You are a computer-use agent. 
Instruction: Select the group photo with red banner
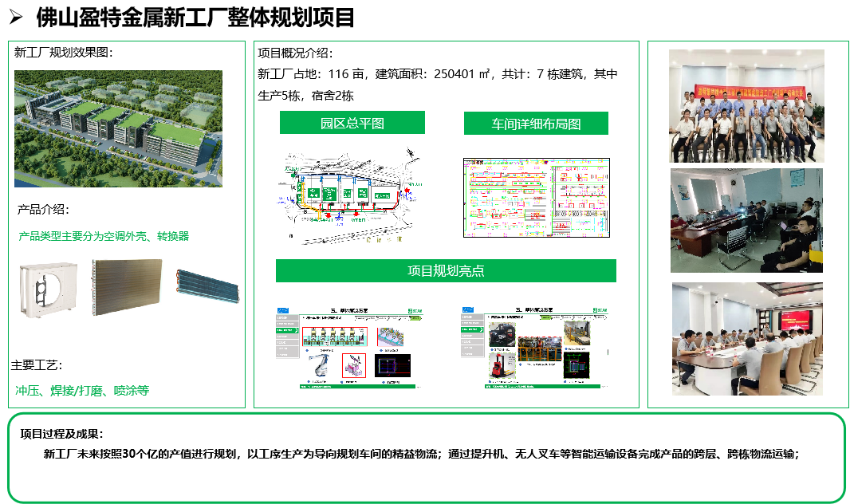[x=746, y=106]
